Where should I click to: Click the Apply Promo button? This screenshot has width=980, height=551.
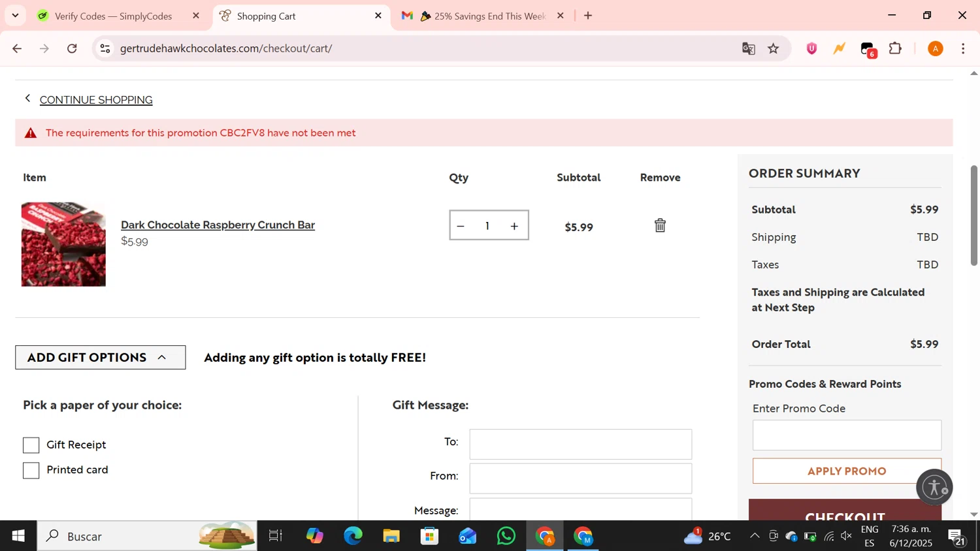pos(847,471)
